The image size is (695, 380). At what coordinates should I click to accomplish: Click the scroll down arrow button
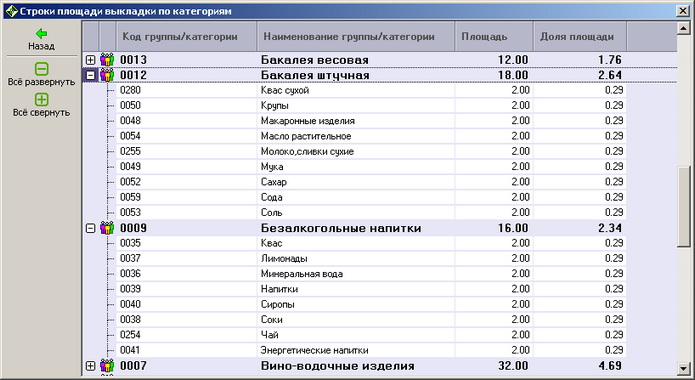684,368
